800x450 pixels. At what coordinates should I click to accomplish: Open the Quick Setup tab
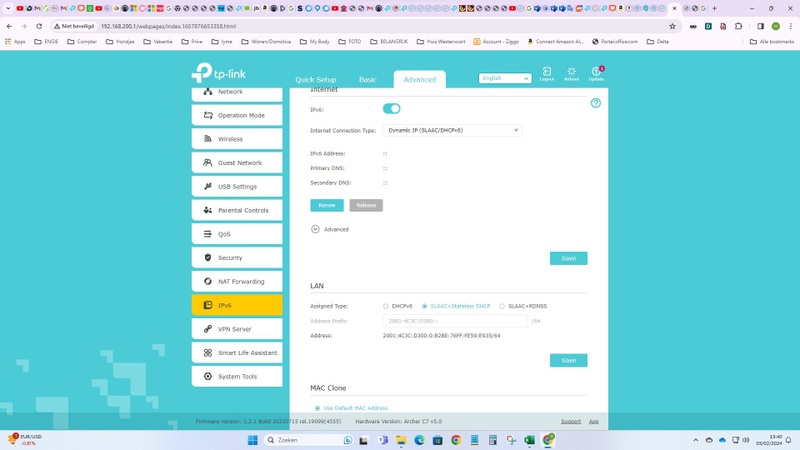[315, 80]
